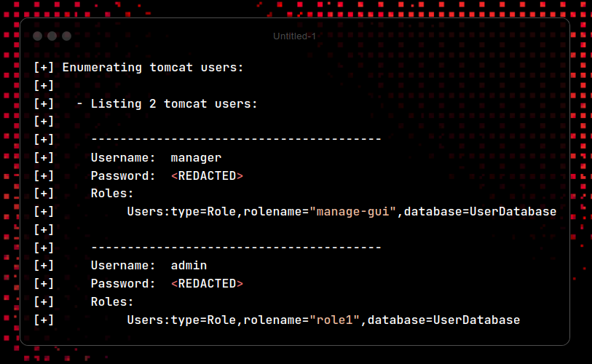Screen dimensions: 592x364
Task: Select the username 'manager' text
Action: [196, 158]
